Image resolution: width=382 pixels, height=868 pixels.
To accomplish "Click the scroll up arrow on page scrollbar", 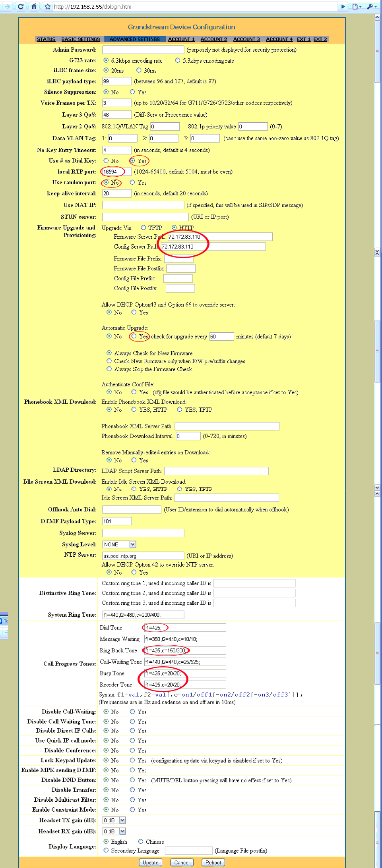I will (377, 17).
